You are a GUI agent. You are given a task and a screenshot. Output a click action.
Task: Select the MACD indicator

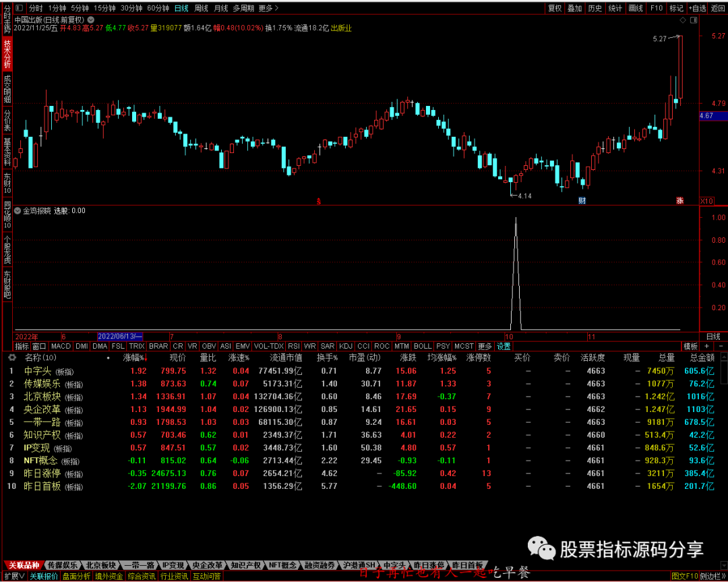click(x=61, y=347)
